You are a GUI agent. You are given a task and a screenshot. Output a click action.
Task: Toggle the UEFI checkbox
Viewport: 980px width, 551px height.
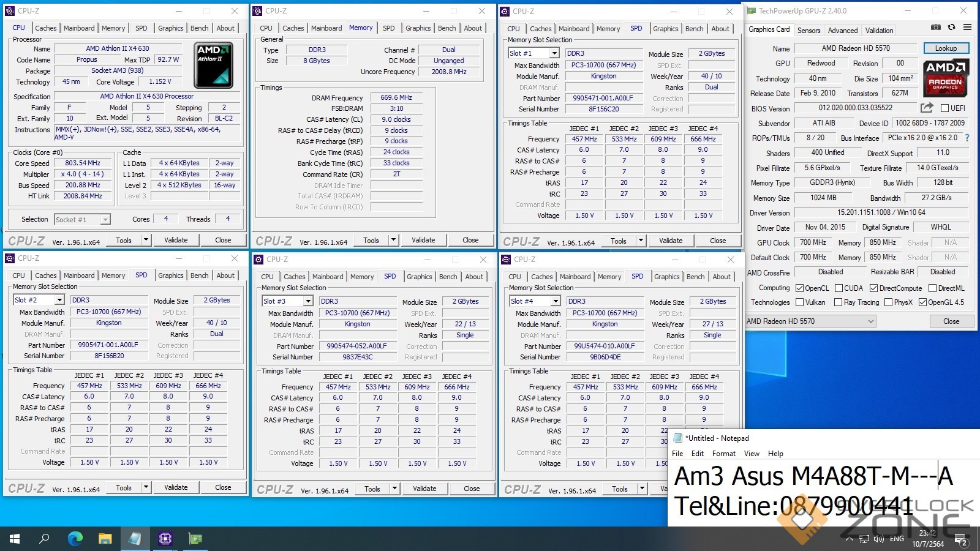pyautogui.click(x=944, y=108)
